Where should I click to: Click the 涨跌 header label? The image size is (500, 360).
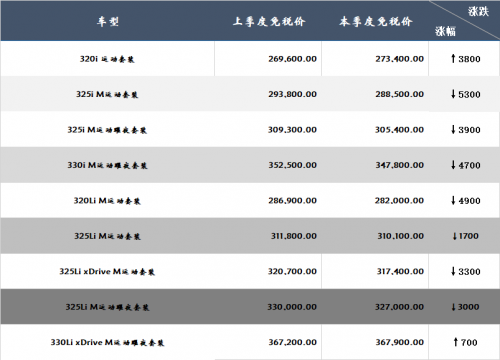pyautogui.click(x=478, y=12)
